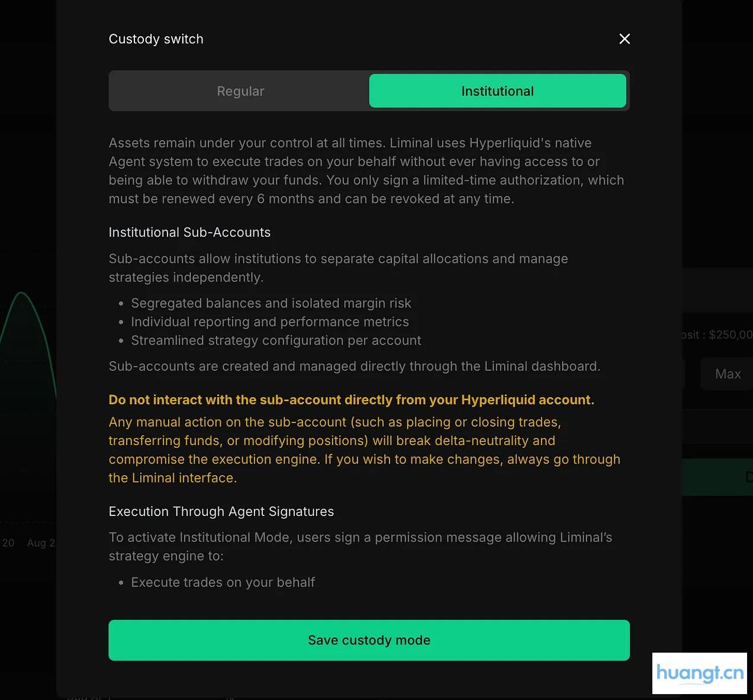753x700 pixels.
Task: Click the green button strip at right edge
Action: [716, 477]
